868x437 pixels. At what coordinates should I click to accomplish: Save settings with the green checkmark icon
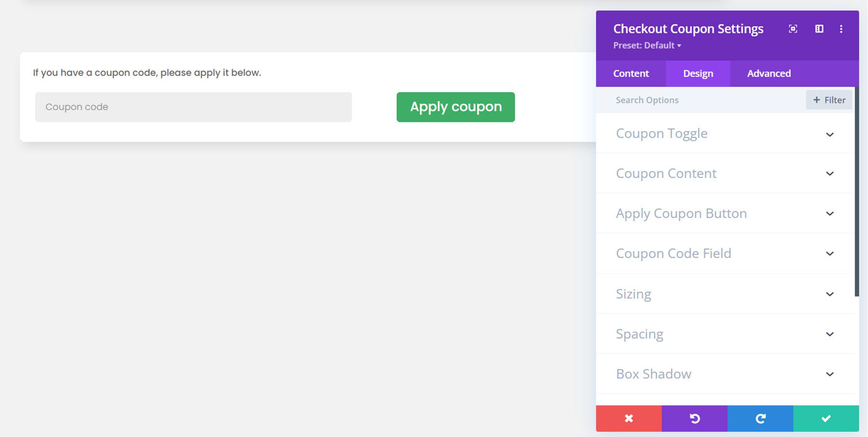(x=826, y=418)
